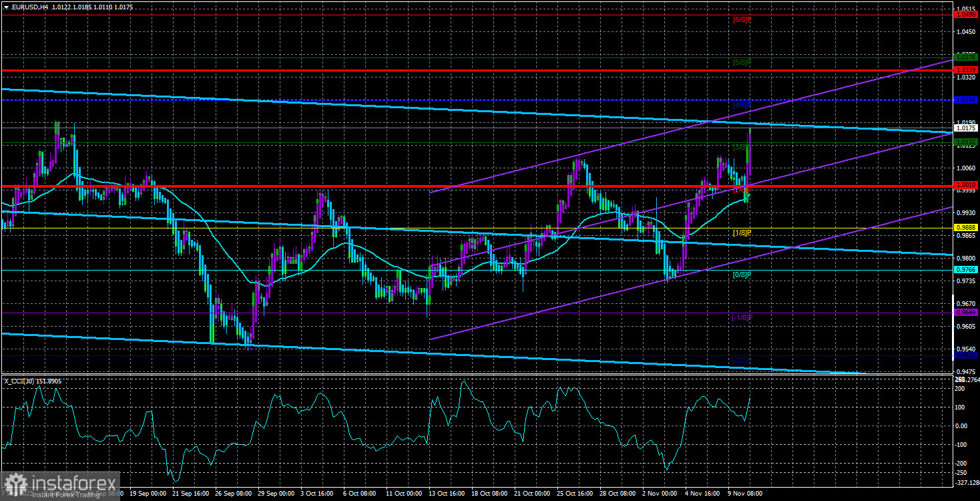The width and height of the screenshot is (980, 501).
Task: Select the [5/8]P Murray level label
Action: pyautogui.click(x=742, y=62)
